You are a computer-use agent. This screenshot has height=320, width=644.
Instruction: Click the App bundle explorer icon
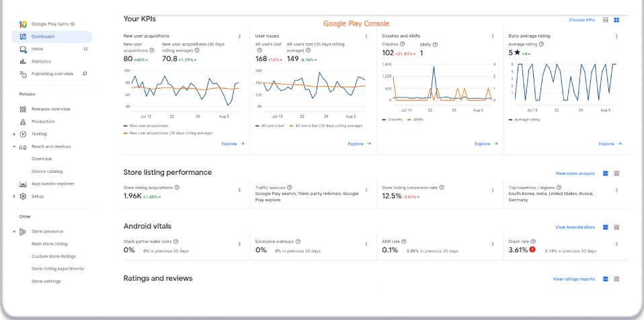[23, 184]
